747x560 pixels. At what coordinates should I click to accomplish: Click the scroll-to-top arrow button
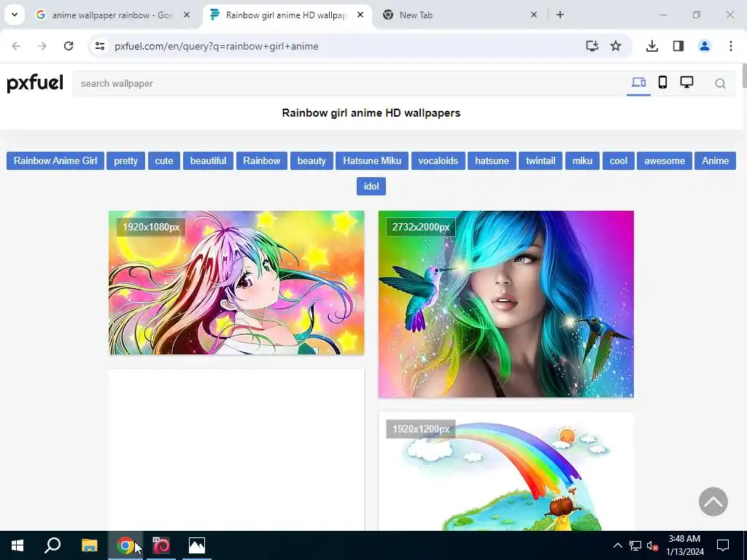click(713, 502)
